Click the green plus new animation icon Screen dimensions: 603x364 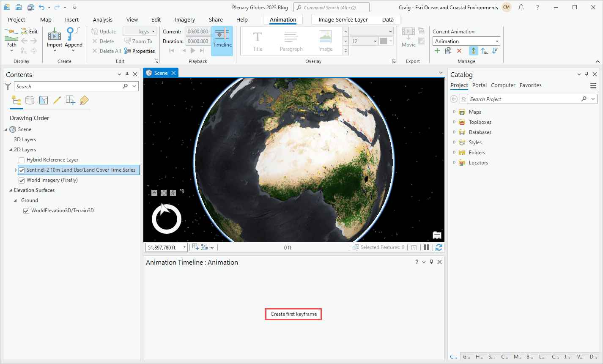[437, 51]
